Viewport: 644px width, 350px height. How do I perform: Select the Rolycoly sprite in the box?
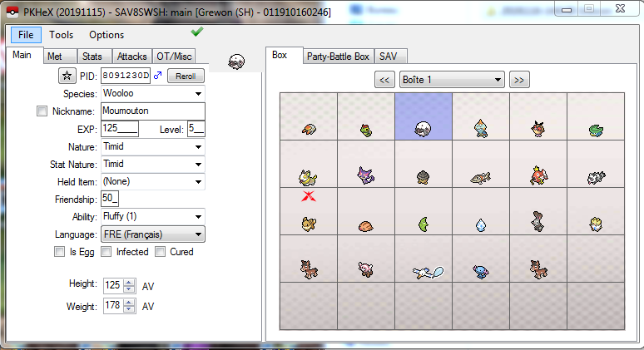click(x=423, y=177)
